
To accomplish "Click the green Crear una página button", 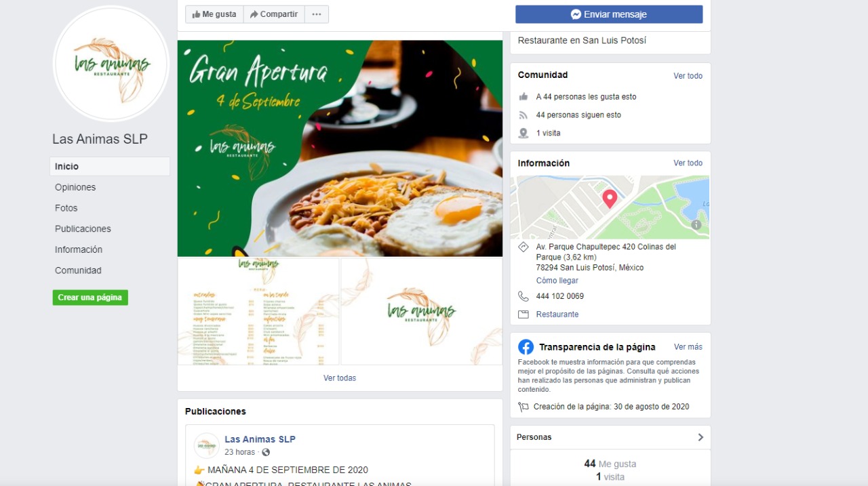I will (x=90, y=298).
